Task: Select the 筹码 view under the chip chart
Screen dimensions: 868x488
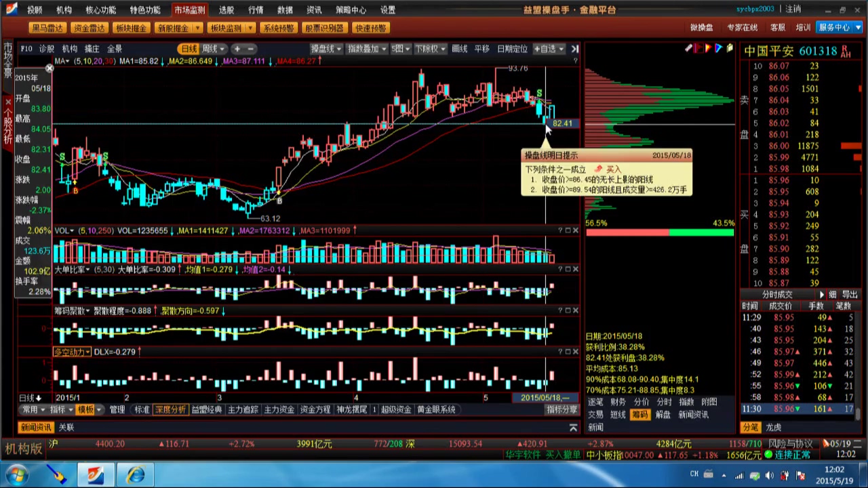Action: [x=639, y=414]
